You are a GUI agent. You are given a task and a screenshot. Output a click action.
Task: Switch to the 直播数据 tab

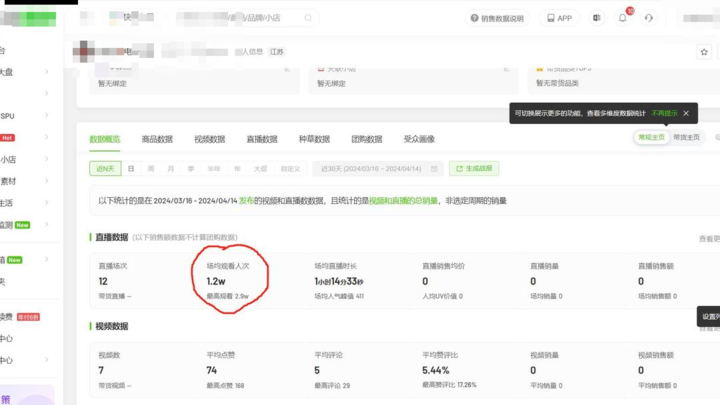click(x=261, y=139)
